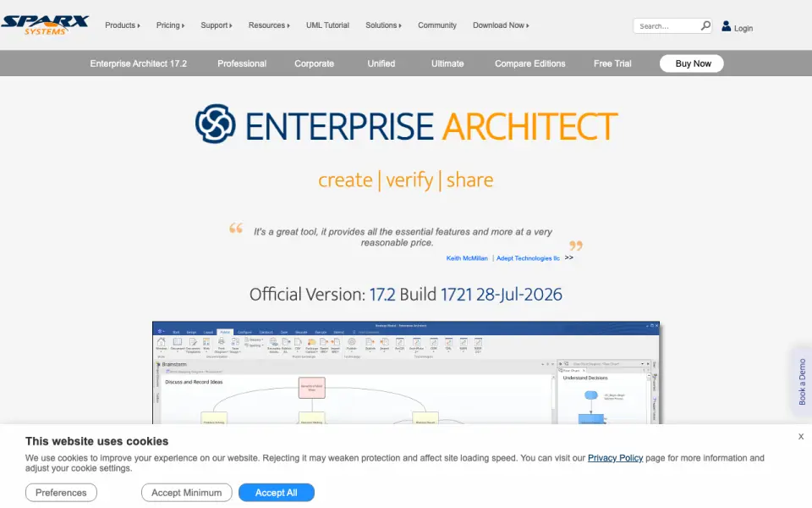Click the Free Trial link
Screen dimensions: 812x508
[x=612, y=63]
